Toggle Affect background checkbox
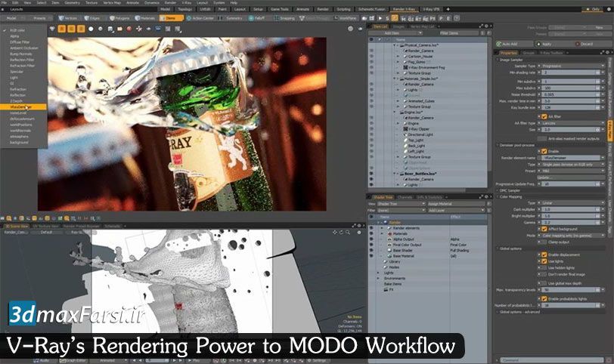Viewport: 614px width, 364px height. 544,229
